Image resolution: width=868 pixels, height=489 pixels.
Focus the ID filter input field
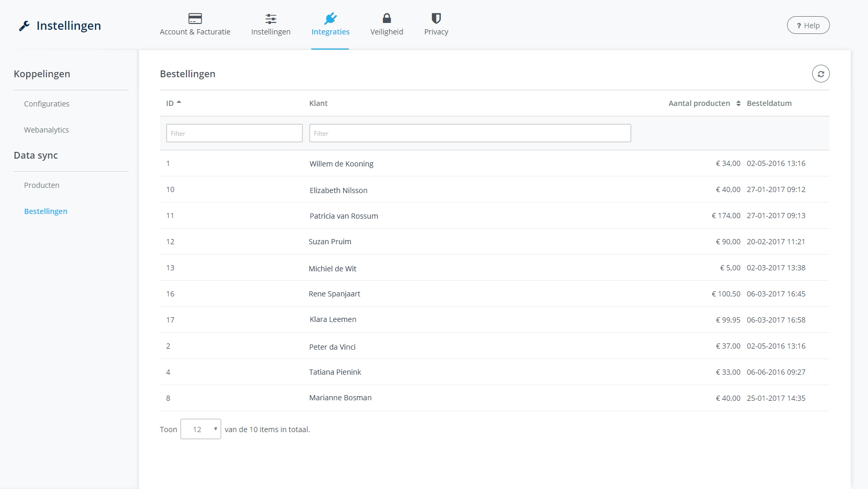[234, 133]
